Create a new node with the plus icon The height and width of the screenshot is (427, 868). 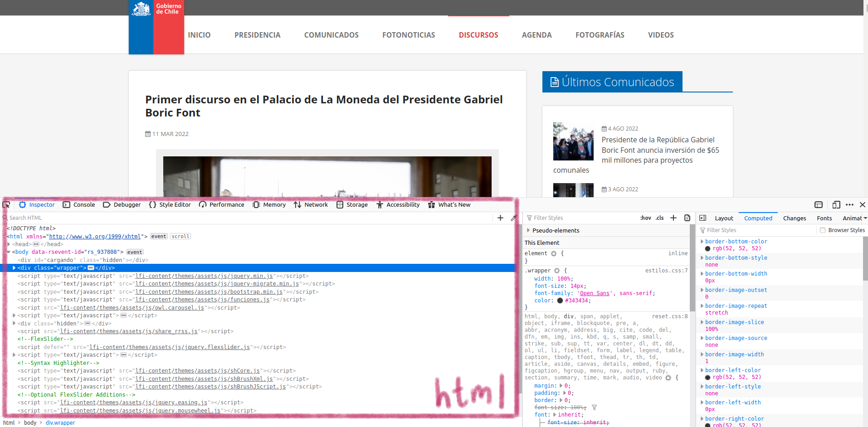tap(500, 218)
